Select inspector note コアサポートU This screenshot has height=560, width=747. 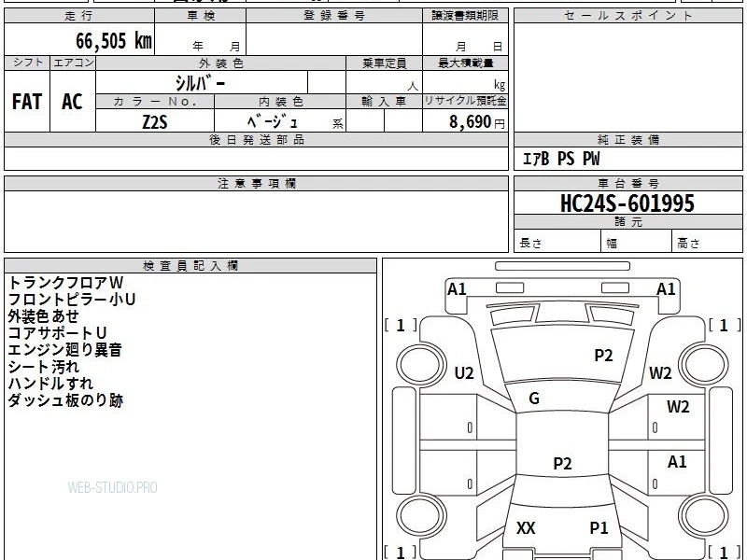coord(57,333)
